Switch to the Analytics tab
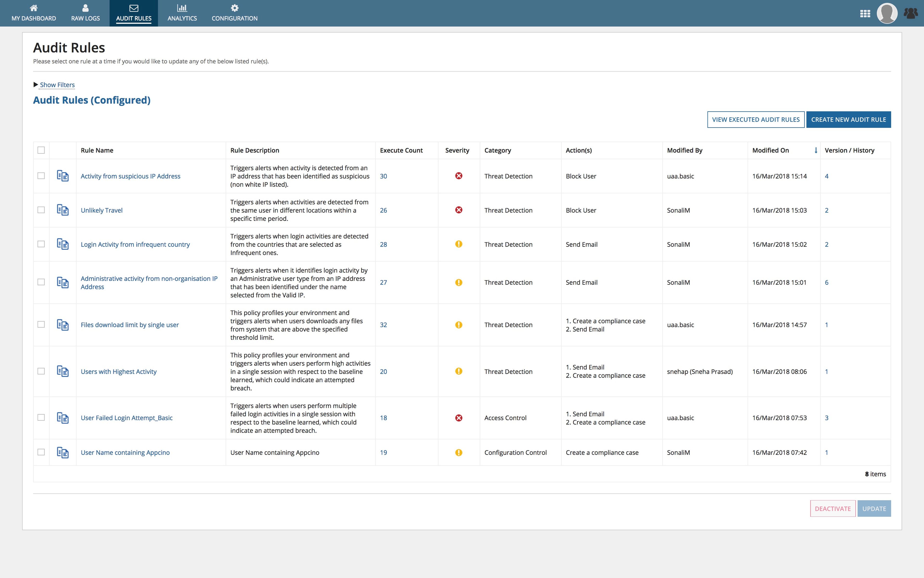Image resolution: width=924 pixels, height=578 pixels. point(182,13)
